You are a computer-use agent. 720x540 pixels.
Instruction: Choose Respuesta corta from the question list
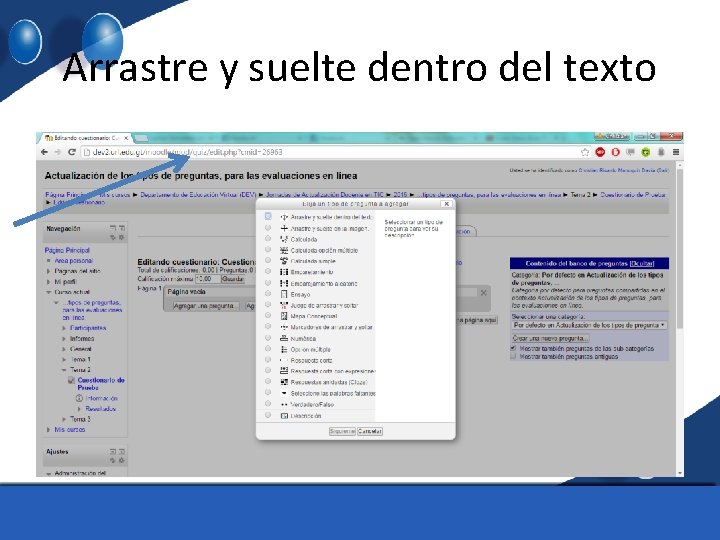tap(311, 360)
